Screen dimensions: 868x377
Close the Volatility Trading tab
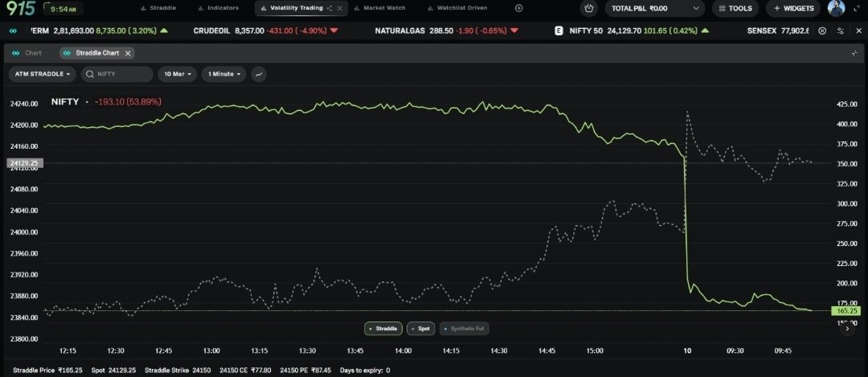(340, 8)
